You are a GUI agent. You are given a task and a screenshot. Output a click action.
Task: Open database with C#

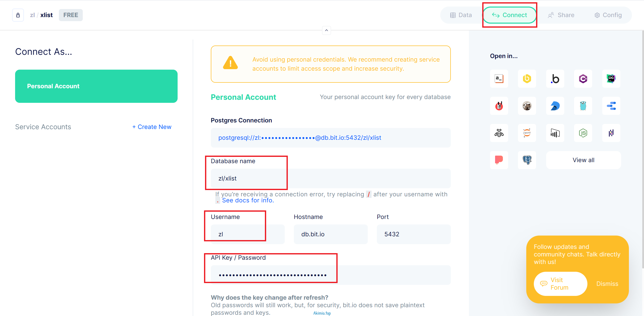[x=583, y=79]
